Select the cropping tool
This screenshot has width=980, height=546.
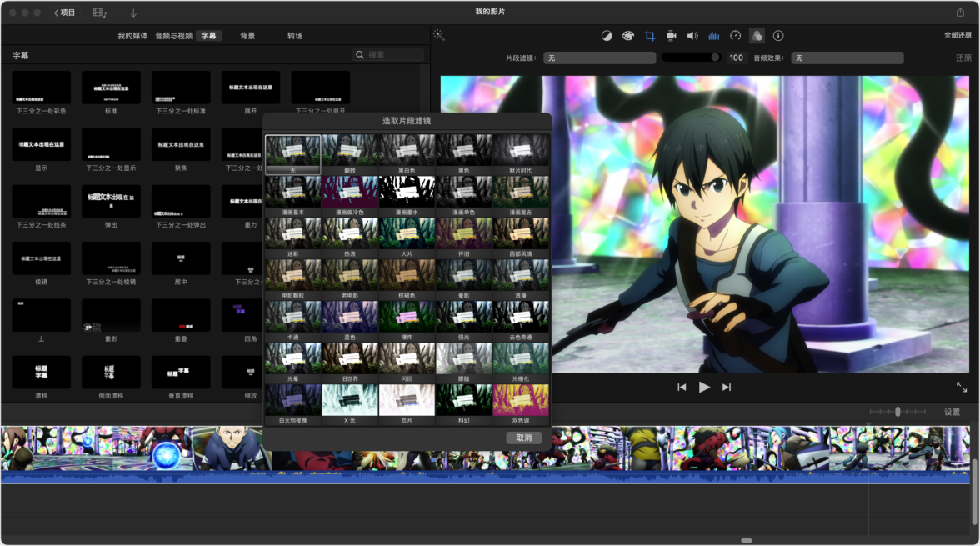[649, 36]
